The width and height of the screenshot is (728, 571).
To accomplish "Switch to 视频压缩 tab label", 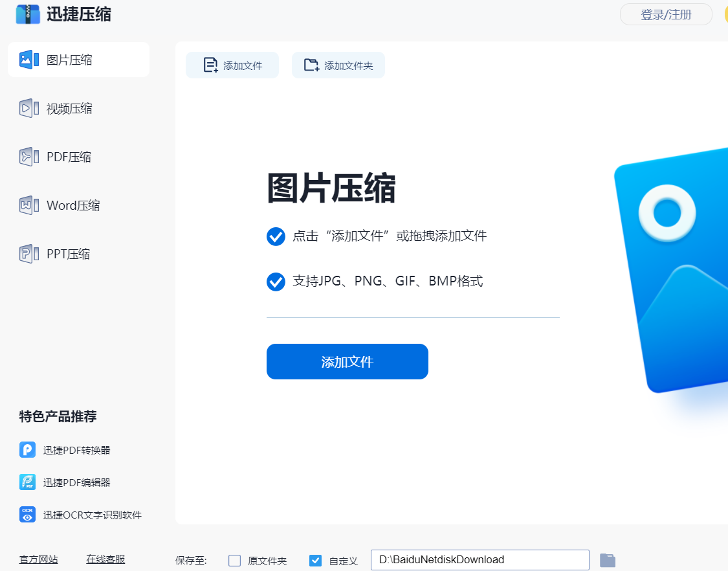I will (x=69, y=109).
